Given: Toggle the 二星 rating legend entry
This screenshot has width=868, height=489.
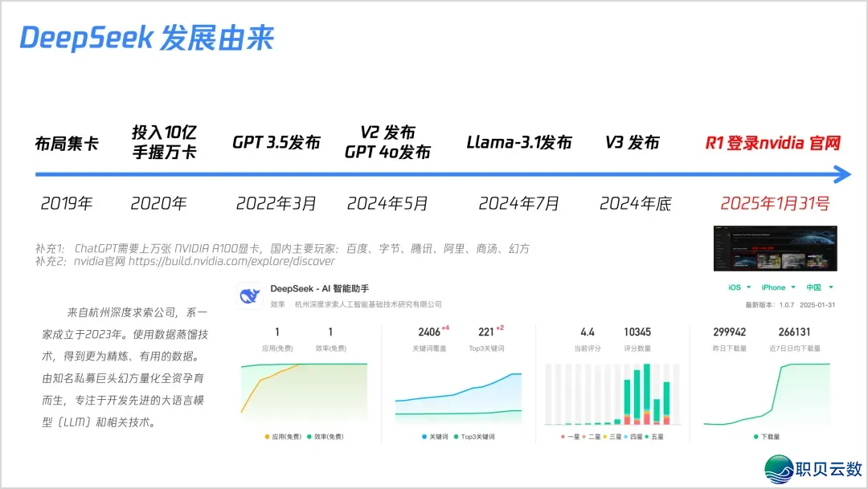Looking at the screenshot, I should (592, 437).
